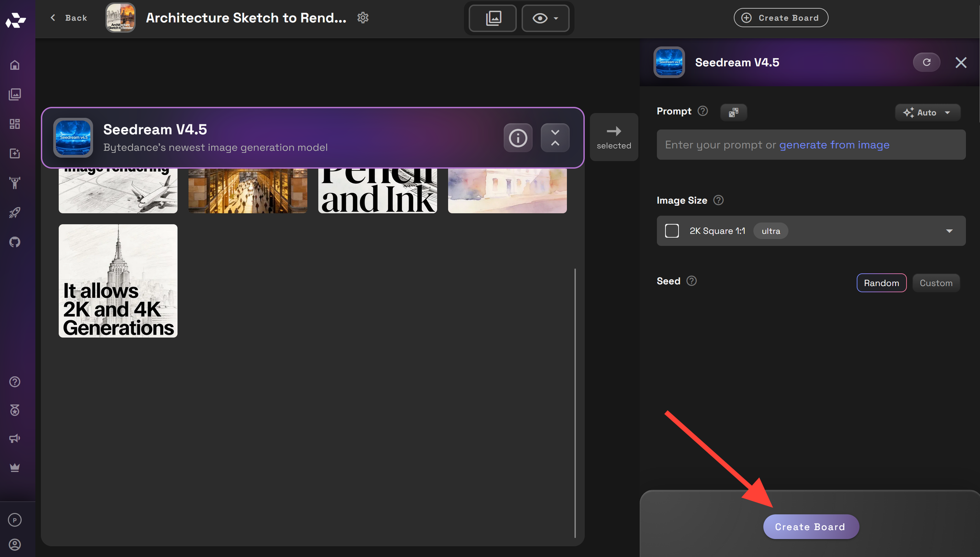Go Back to previous page
Viewport: 980px width, 557px height.
point(69,18)
